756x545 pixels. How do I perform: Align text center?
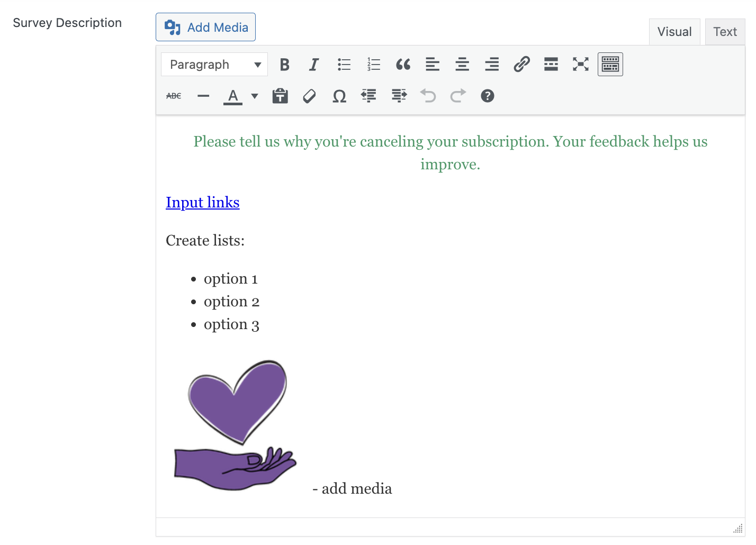pyautogui.click(x=462, y=65)
